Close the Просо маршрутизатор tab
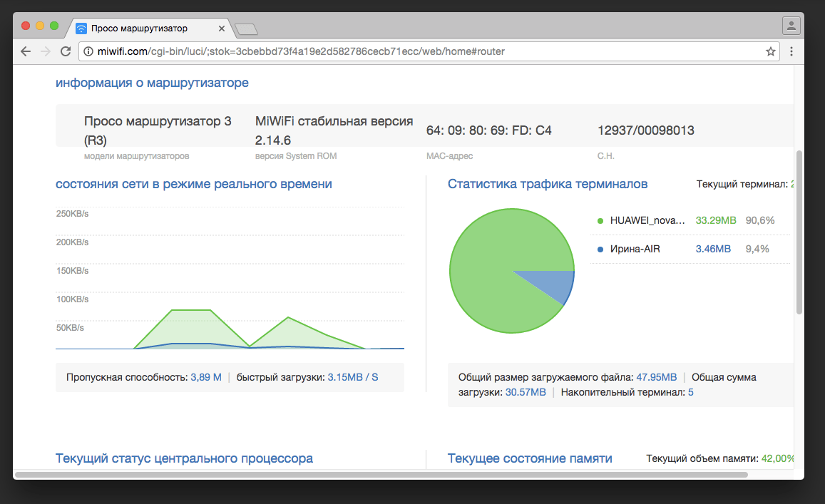The width and height of the screenshot is (825, 504). (x=222, y=29)
